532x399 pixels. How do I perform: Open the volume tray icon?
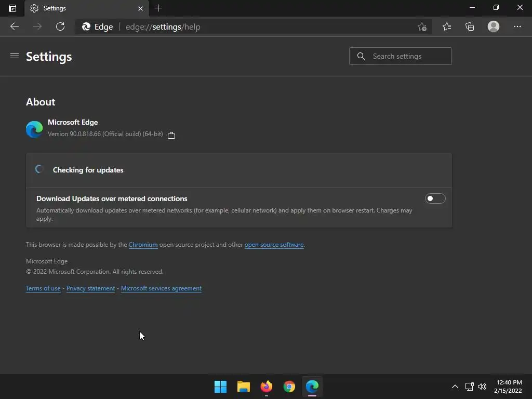coord(482,387)
